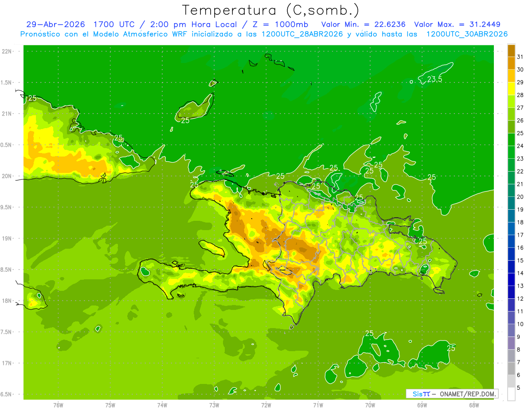Click the Valor Max. = 31.2449 text
The image size is (532, 411).
457,24
